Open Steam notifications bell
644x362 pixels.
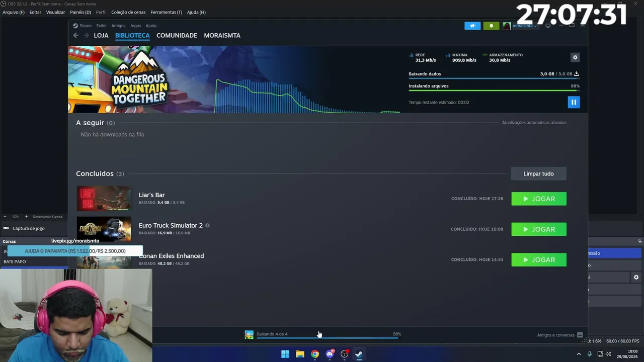(x=491, y=26)
